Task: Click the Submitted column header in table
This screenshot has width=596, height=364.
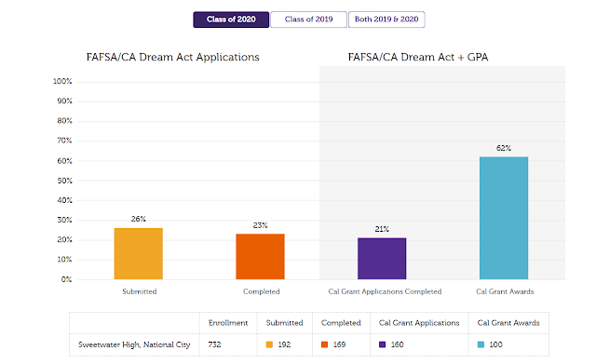Action: [284, 323]
